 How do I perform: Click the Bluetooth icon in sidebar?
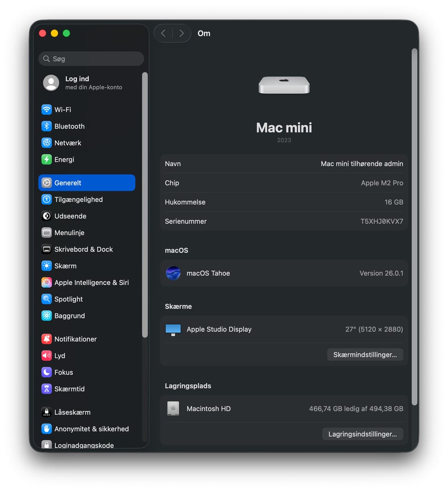(x=47, y=126)
